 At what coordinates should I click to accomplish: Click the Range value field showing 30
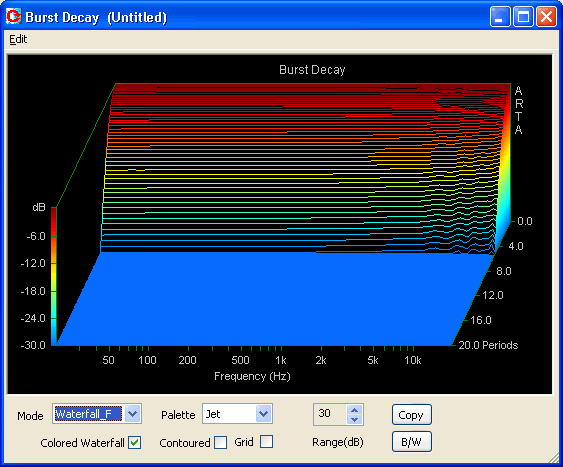click(330, 414)
